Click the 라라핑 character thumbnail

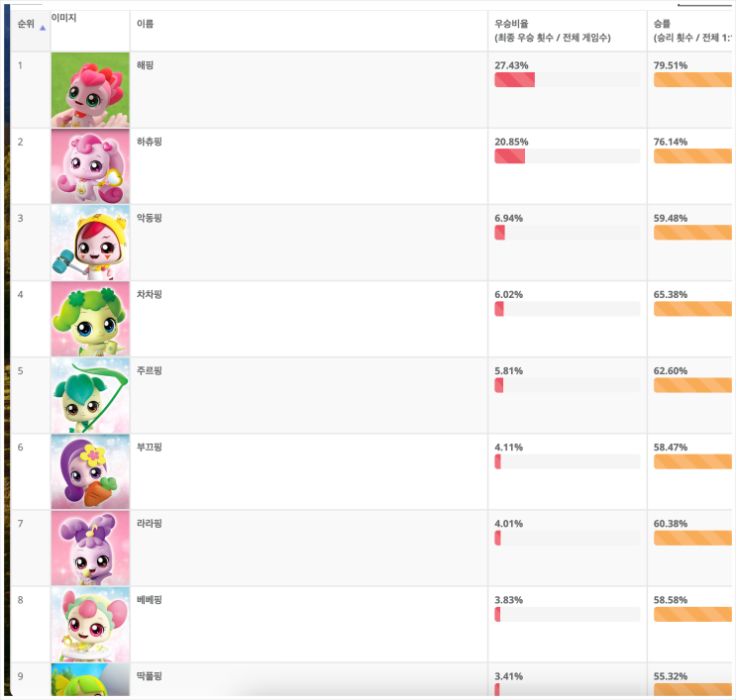(90, 548)
